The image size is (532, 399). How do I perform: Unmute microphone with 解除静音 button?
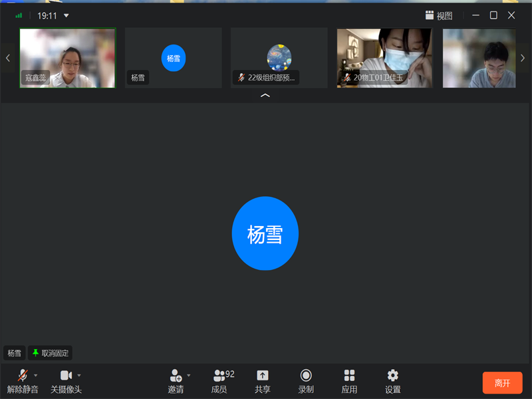tap(22, 380)
